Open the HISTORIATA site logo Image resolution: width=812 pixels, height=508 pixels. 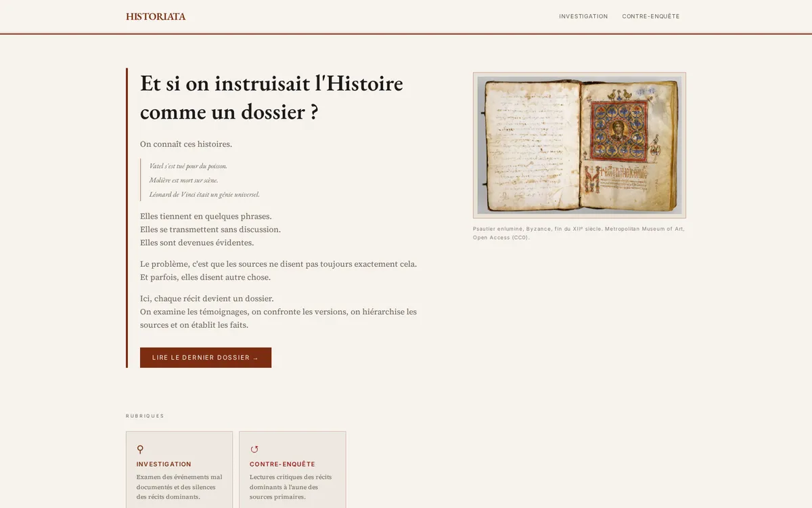[156, 16]
